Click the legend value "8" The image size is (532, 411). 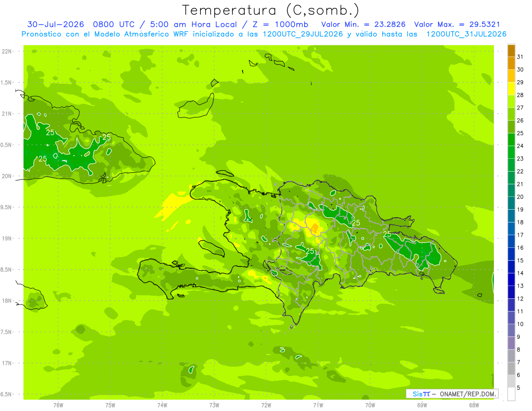518,349
